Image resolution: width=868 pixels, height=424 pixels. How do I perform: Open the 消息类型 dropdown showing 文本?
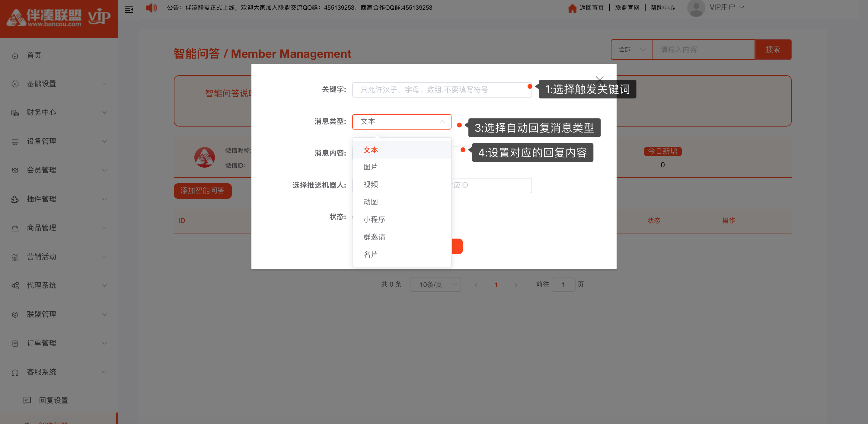click(x=402, y=122)
